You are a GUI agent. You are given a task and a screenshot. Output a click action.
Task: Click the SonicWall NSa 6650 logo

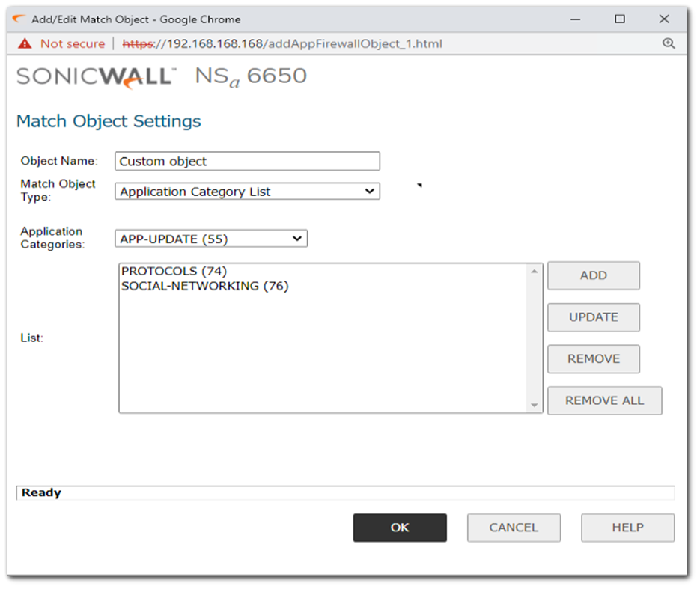(162, 77)
